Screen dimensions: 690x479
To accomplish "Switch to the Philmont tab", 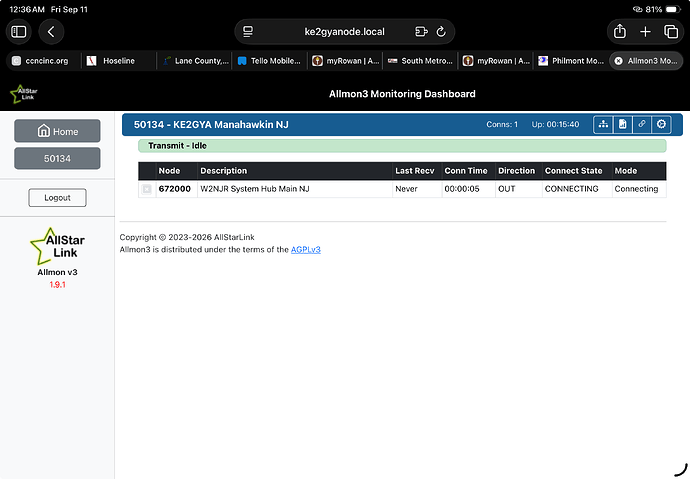I will click(x=571, y=61).
